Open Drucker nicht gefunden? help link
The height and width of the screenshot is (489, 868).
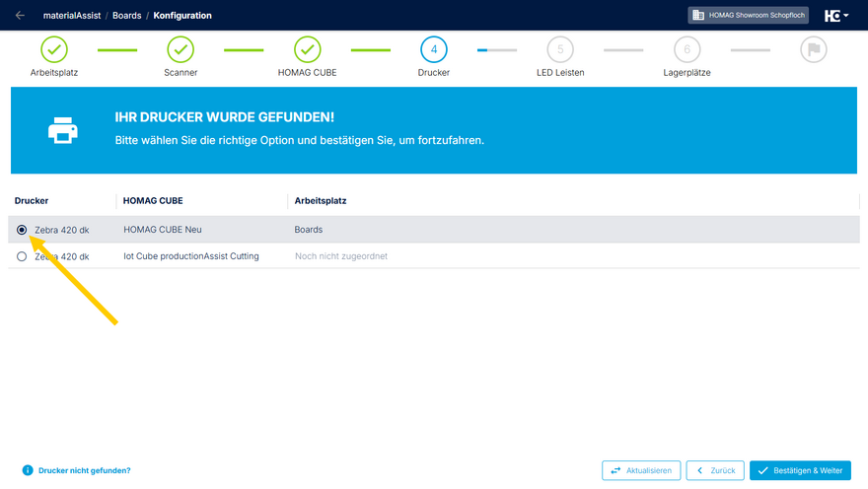(x=84, y=470)
